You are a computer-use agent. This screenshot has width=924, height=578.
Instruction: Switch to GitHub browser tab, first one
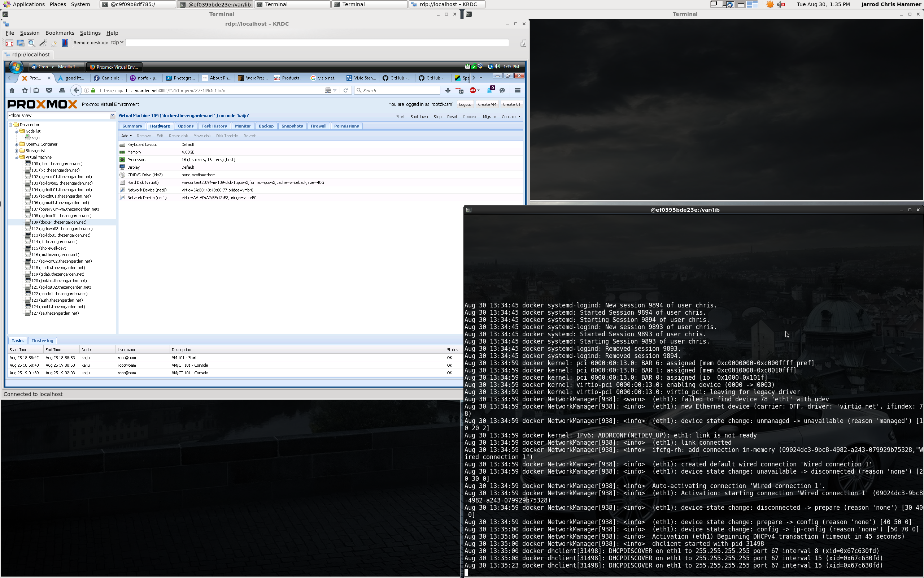[x=397, y=78]
